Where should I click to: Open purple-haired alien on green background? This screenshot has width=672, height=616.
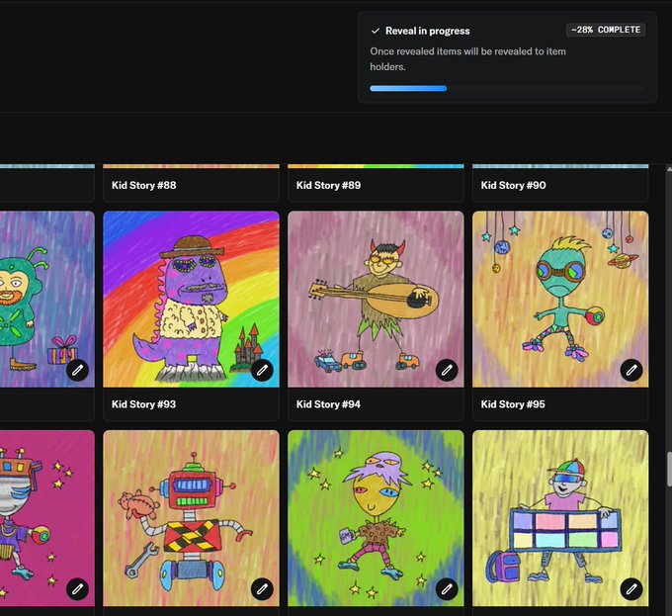(376, 518)
